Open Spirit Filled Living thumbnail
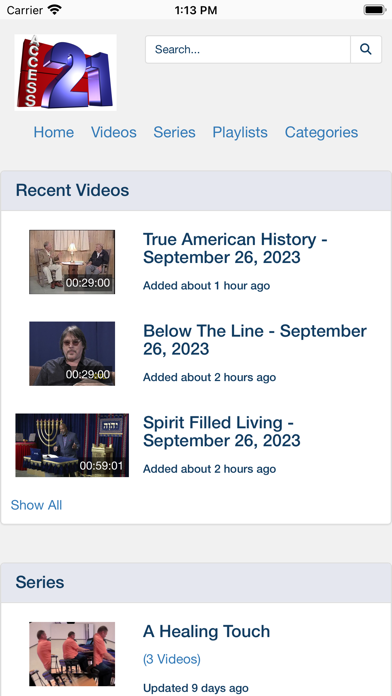This screenshot has height=696, width=392. coord(72,445)
